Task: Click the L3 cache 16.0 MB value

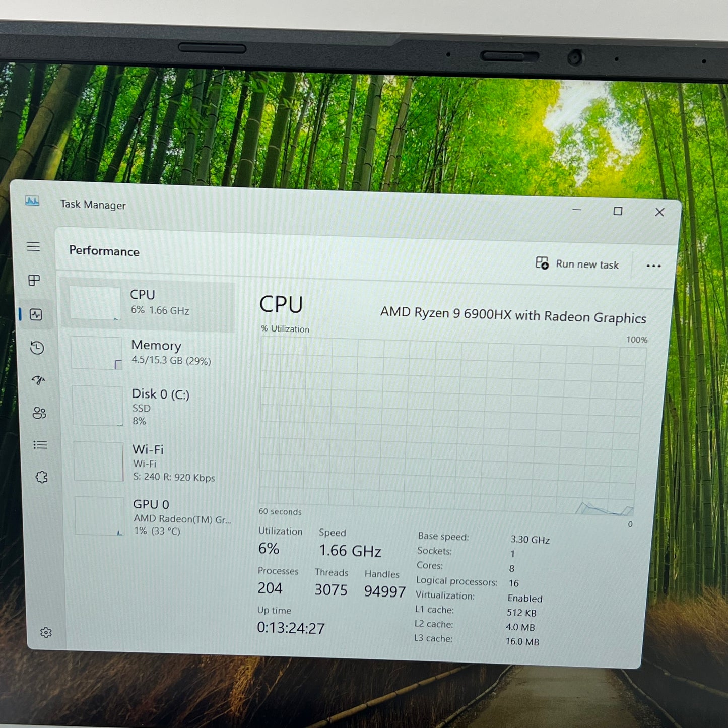Action: click(x=522, y=642)
